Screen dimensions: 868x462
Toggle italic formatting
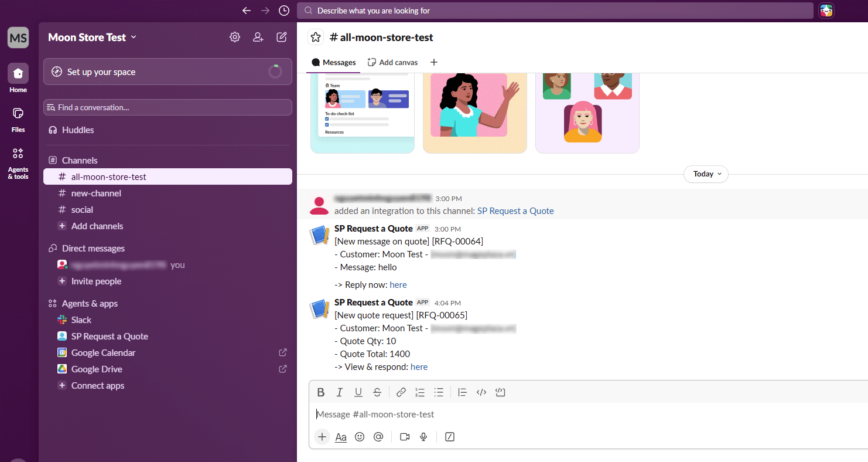click(339, 392)
